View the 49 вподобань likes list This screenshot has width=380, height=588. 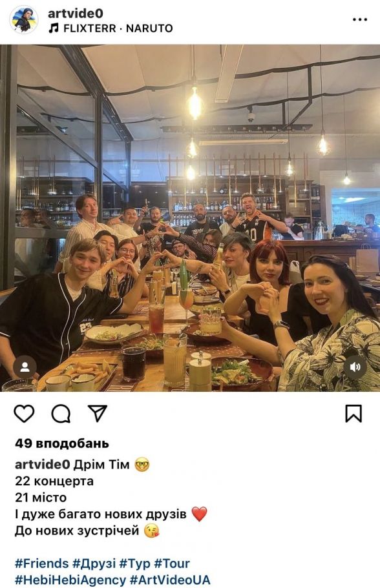62,443
